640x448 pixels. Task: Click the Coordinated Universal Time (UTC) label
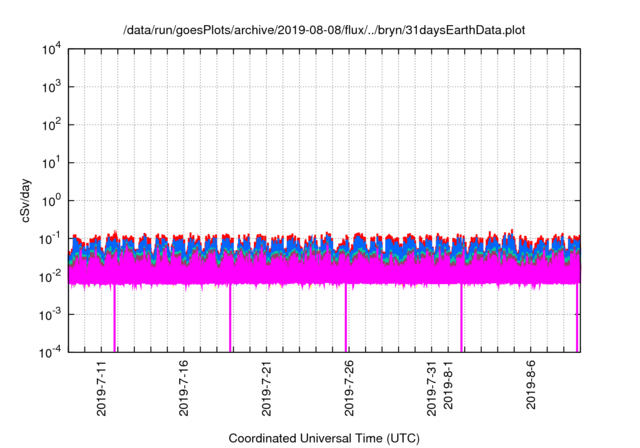(324, 438)
